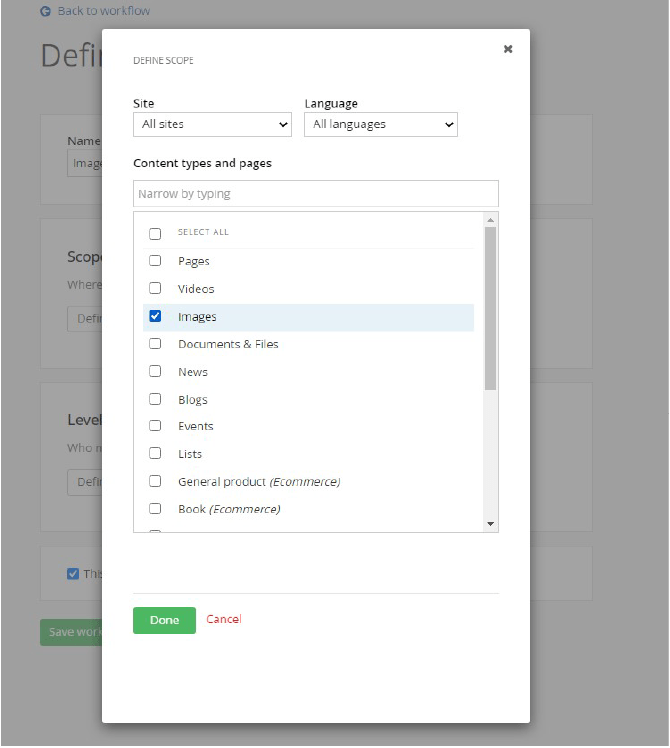Check General product (Ecommerce) checkbox
This screenshot has height=748, width=670.
point(155,482)
